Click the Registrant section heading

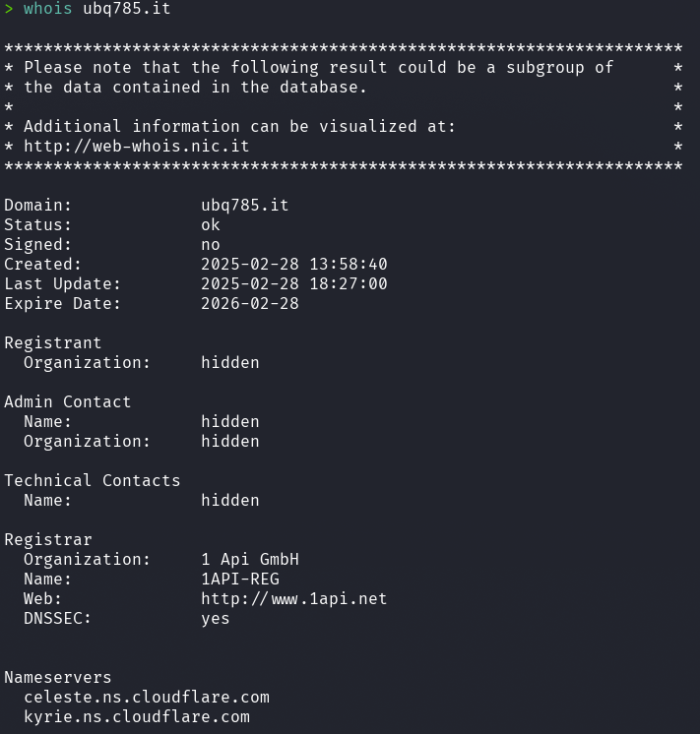[53, 342]
